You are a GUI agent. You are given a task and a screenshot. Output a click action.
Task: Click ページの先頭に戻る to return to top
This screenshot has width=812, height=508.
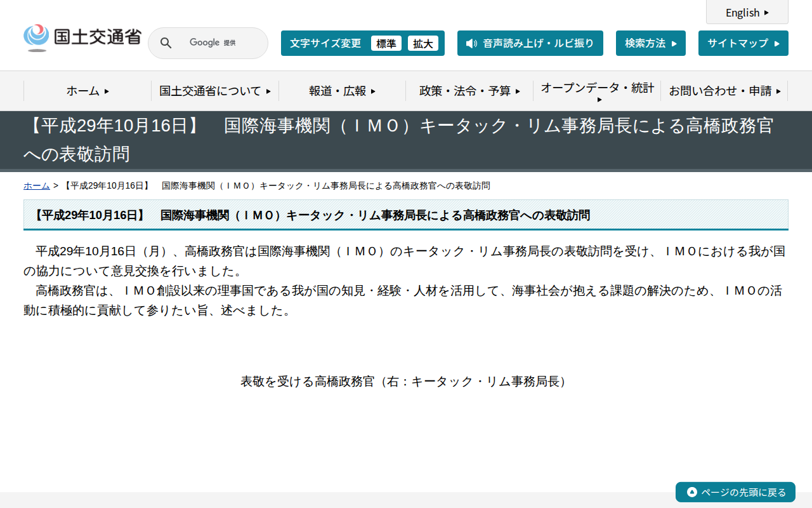(741, 492)
